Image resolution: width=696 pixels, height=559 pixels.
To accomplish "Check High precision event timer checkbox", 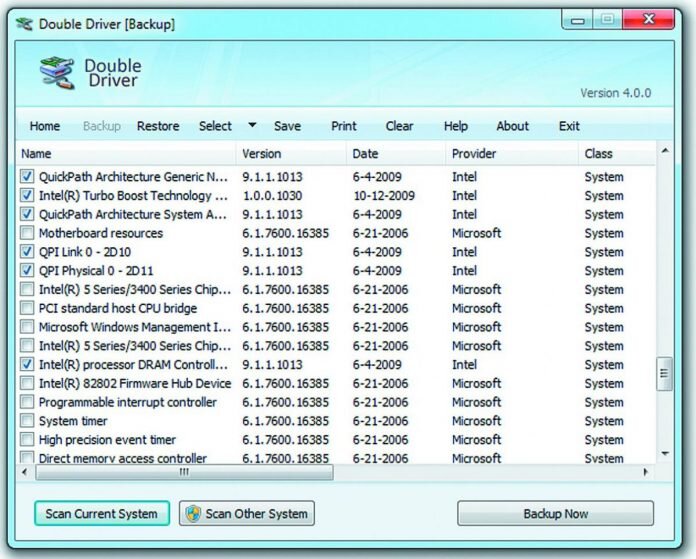I will [27, 439].
